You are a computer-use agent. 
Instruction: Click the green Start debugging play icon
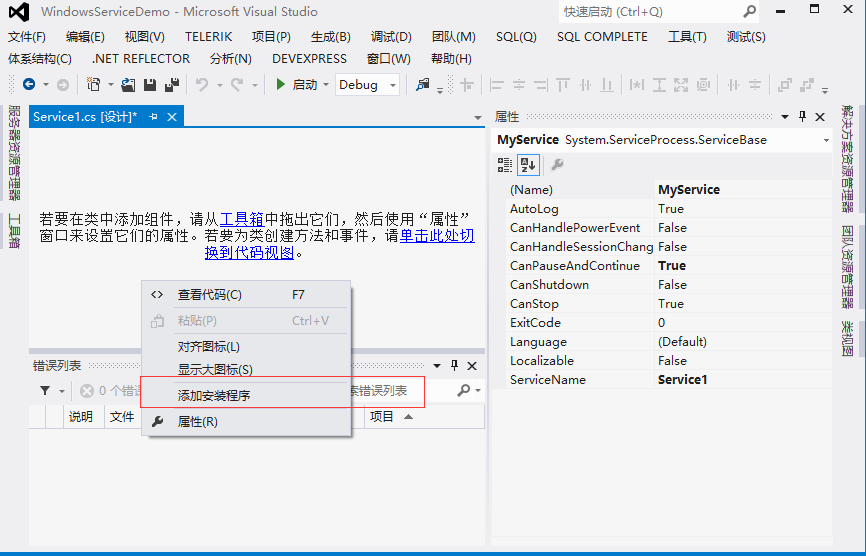[x=281, y=85]
